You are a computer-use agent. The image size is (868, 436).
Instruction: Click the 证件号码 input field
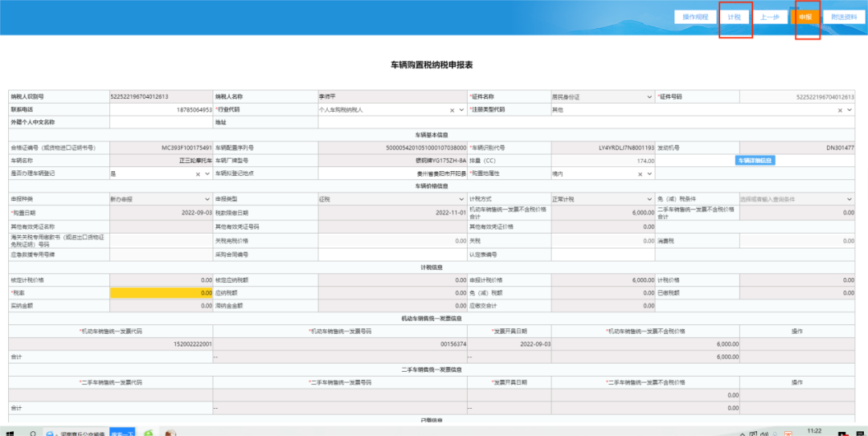797,97
